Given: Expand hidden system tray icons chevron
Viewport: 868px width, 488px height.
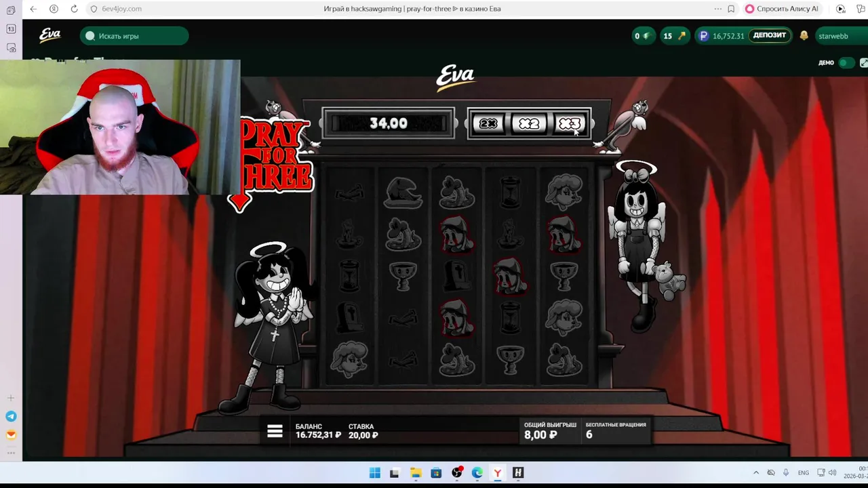Looking at the screenshot, I should 756,472.
